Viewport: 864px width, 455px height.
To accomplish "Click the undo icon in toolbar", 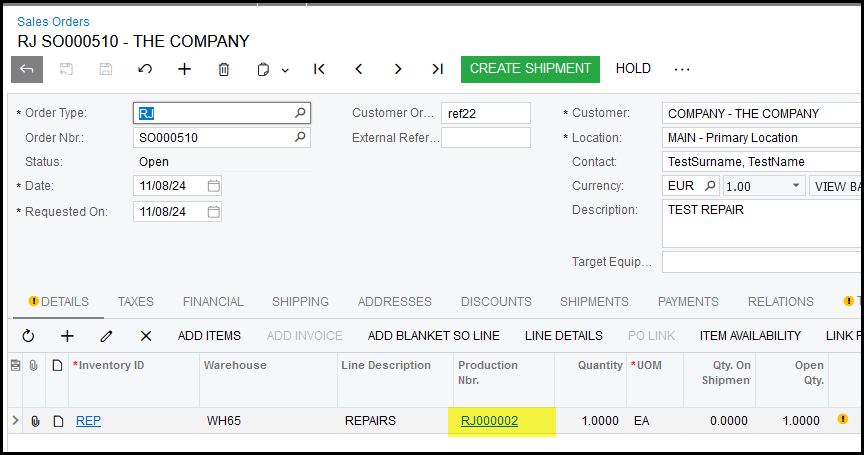I will pos(145,69).
